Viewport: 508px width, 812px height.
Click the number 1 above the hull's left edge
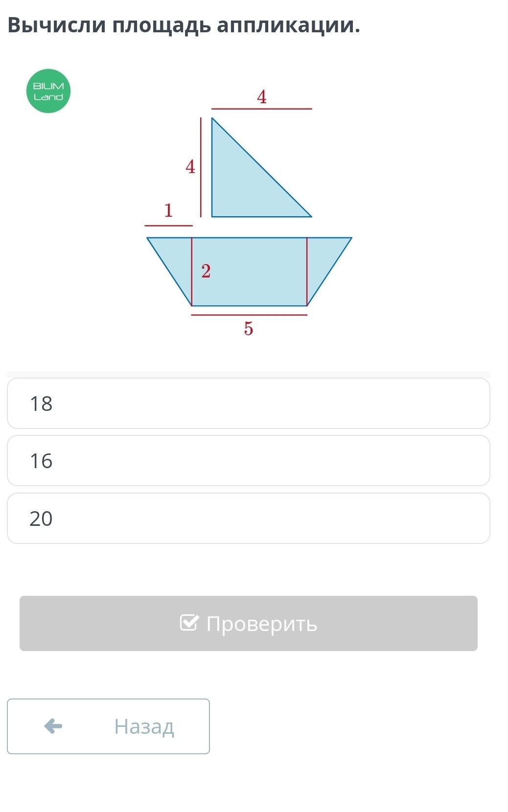(168, 210)
